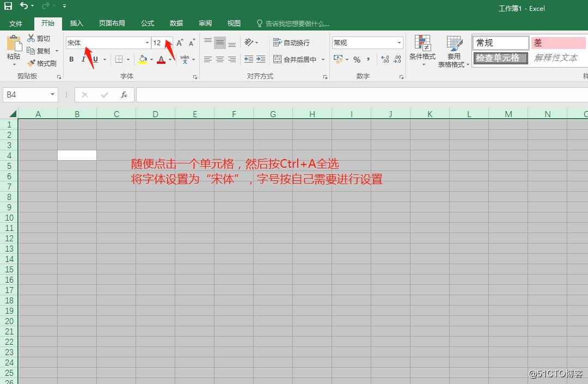Switch to the 审阅 (Review) tab
The image size is (588, 384).
[205, 23]
